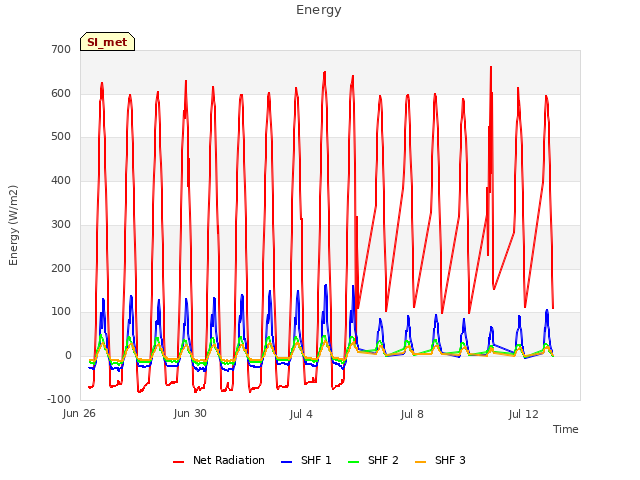Click the Jun 26 x-axis tick label

click(79, 414)
